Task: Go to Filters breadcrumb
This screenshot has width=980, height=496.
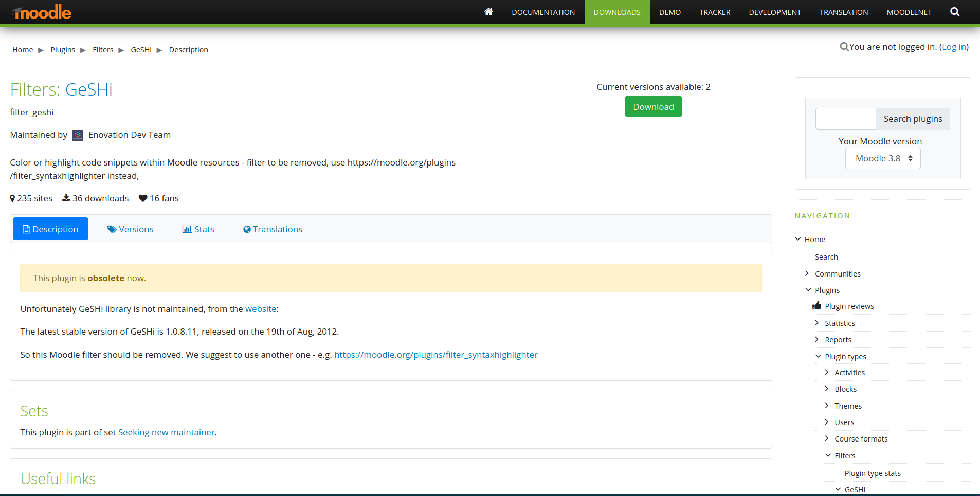Action: click(103, 50)
